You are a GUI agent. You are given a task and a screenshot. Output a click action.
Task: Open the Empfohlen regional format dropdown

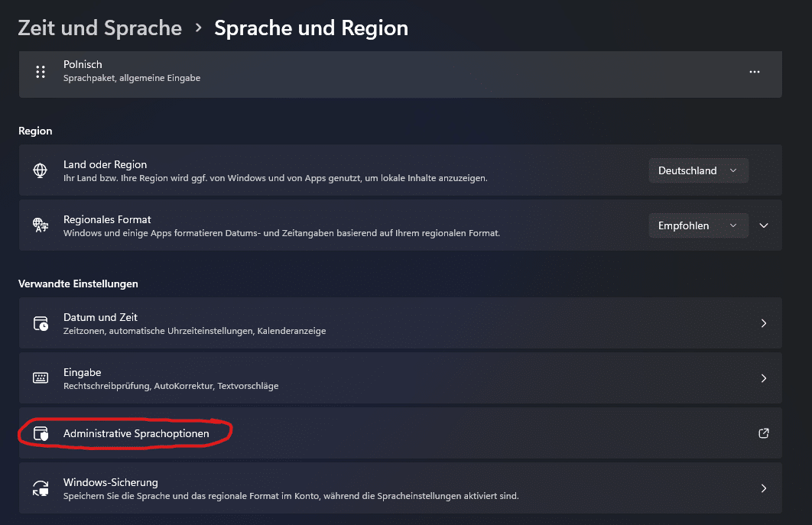click(697, 225)
